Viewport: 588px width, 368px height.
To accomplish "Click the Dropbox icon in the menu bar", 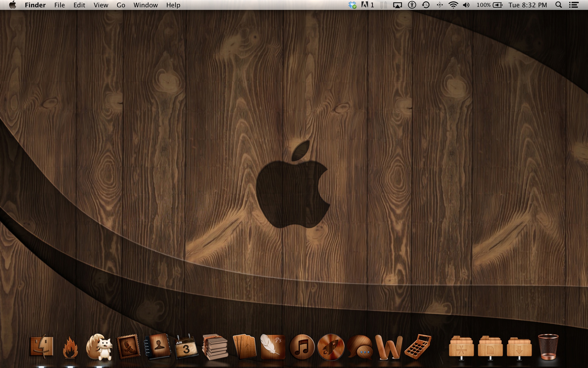I will pos(352,5).
